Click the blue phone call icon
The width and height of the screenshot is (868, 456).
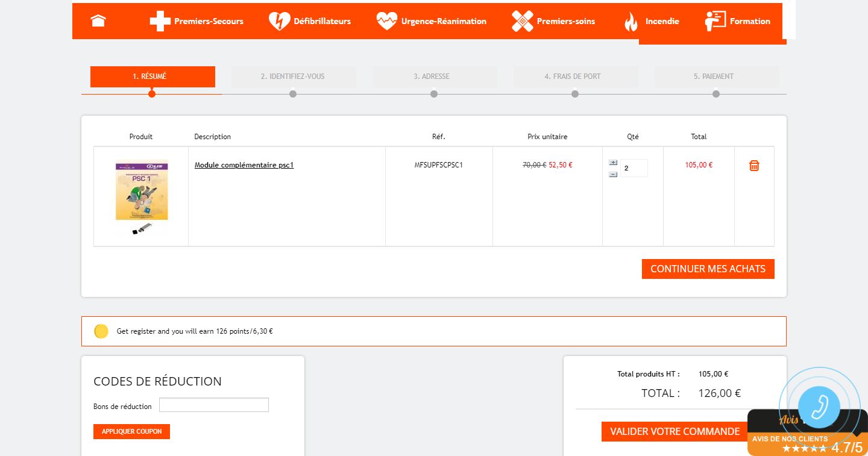[x=819, y=407]
